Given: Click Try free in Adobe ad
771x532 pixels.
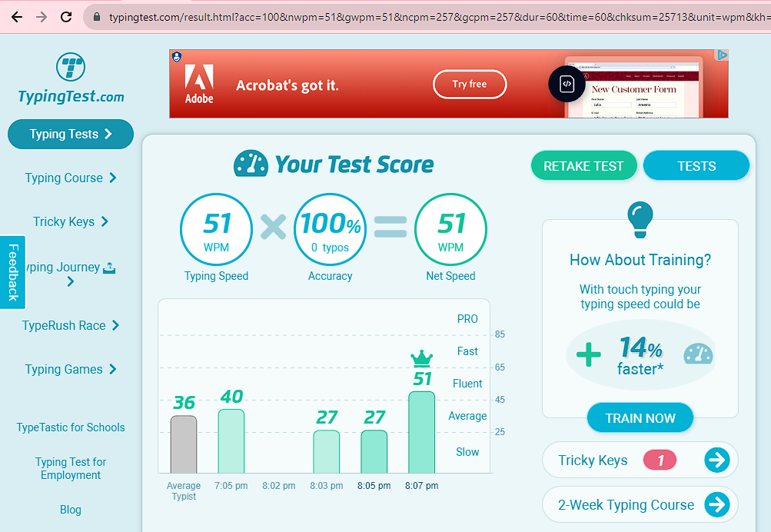Looking at the screenshot, I should click(470, 84).
